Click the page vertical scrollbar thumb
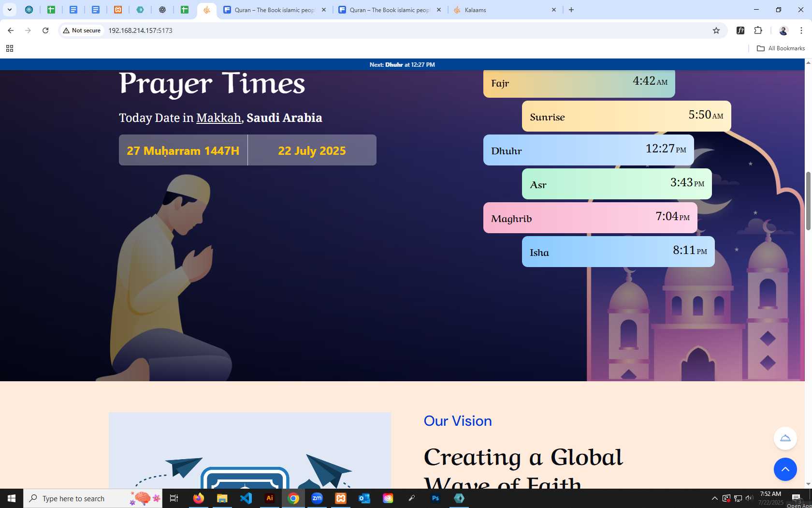Screen dimensions: 812x508 coord(808,201)
